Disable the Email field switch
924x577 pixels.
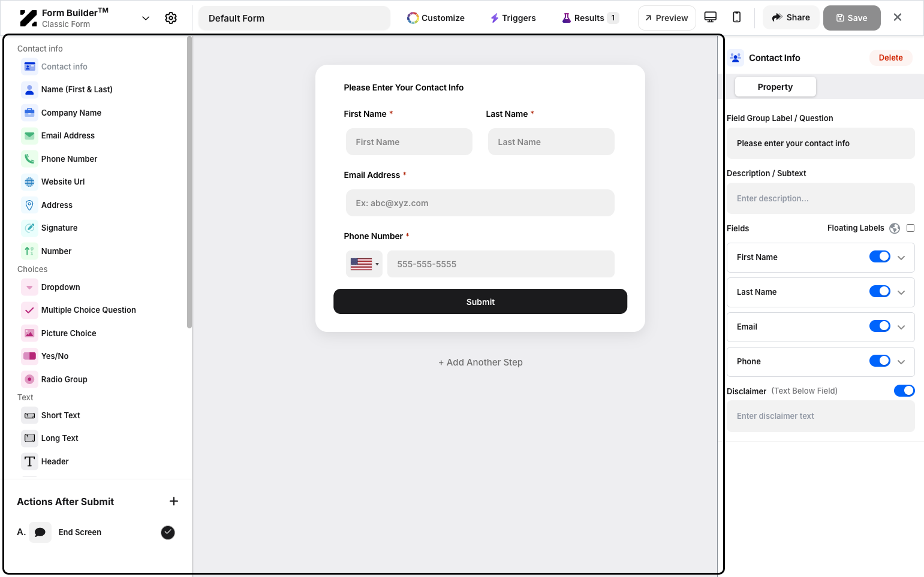pos(880,326)
